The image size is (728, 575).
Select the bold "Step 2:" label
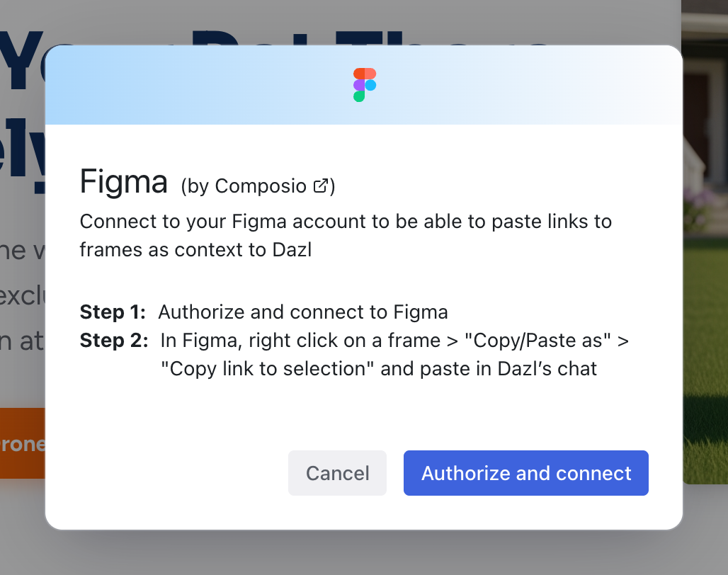[113, 341]
